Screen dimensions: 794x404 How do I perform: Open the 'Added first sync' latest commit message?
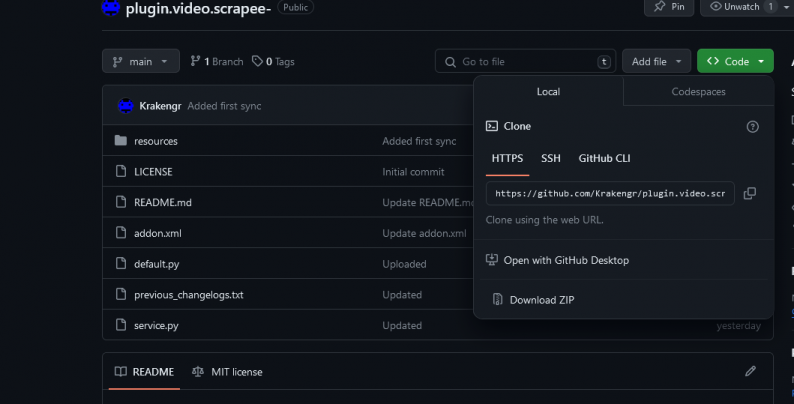(224, 106)
